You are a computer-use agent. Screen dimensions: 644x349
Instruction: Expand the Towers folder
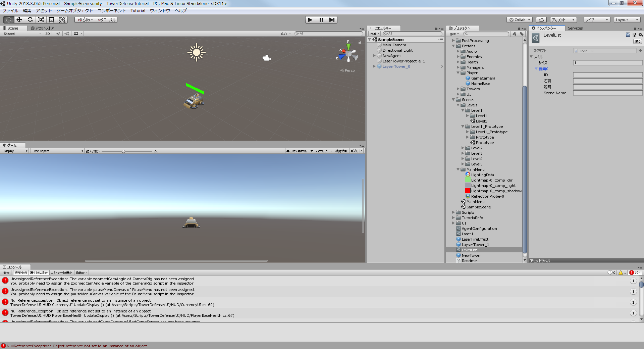click(458, 89)
